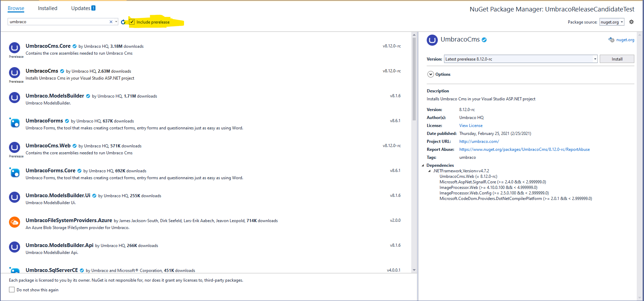Click package list scroll up arrow
644x301 pixels.
pyautogui.click(x=414, y=35)
